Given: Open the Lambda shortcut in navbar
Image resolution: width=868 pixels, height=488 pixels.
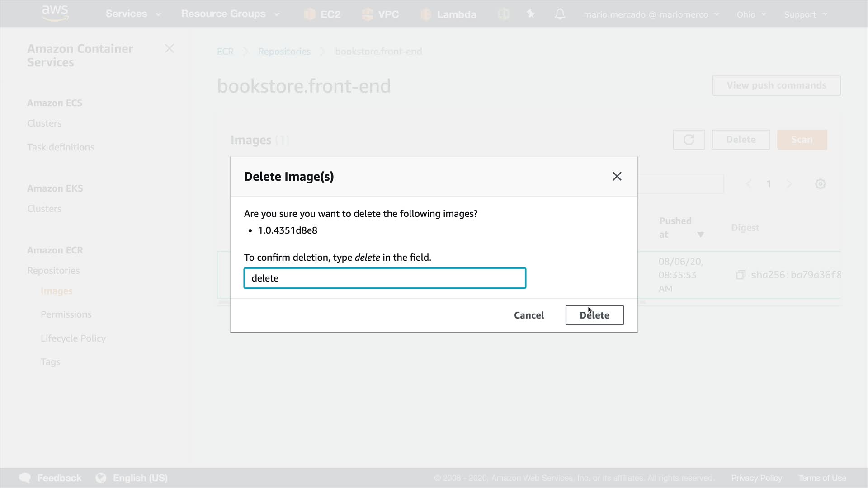Looking at the screenshot, I should pos(448,14).
